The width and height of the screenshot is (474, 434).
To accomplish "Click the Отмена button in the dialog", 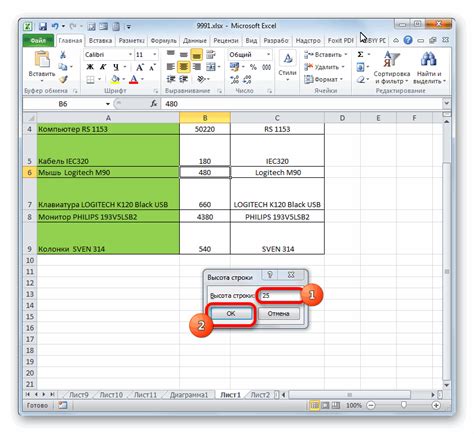I will [279, 313].
